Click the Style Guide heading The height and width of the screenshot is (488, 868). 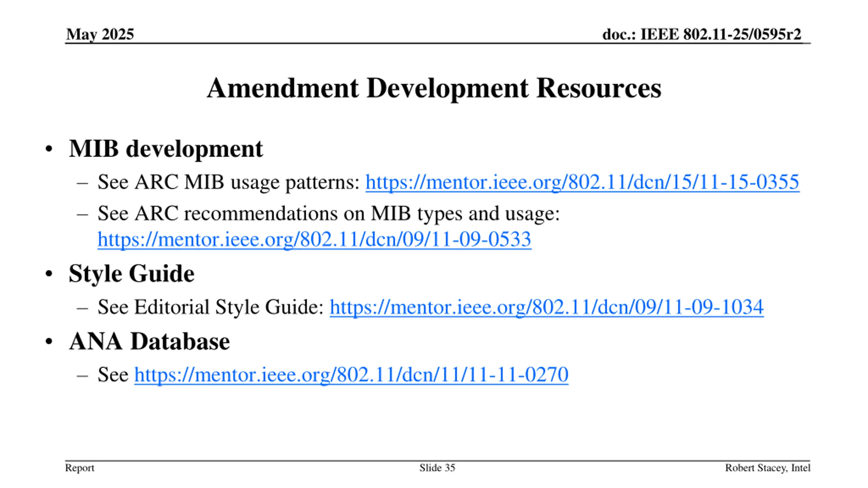131,273
